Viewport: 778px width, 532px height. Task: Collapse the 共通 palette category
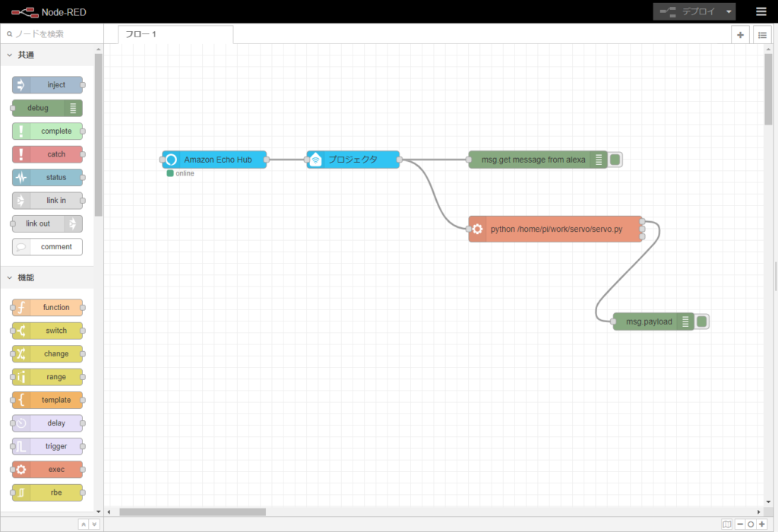(10, 55)
